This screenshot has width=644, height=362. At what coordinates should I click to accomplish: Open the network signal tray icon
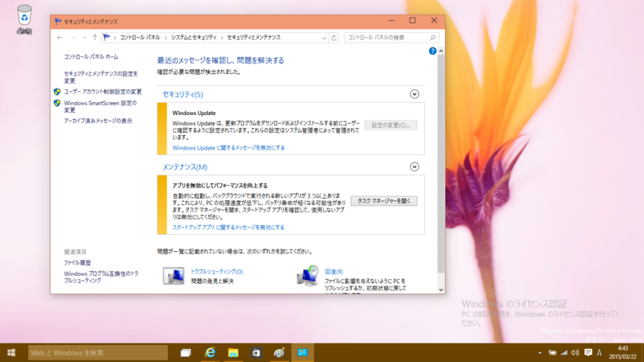pos(564,352)
